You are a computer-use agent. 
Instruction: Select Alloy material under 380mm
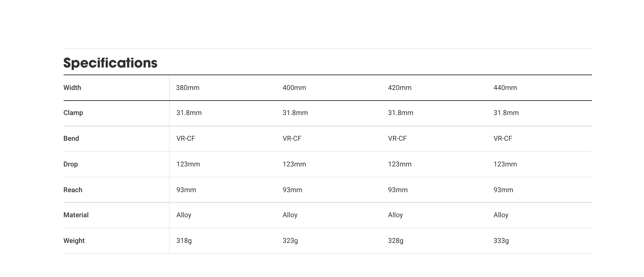[184, 215]
